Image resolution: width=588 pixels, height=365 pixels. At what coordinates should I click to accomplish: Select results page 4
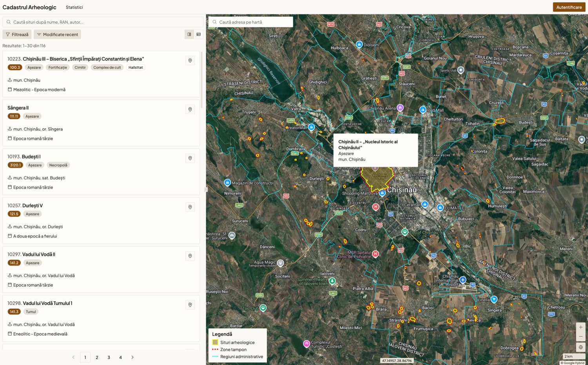[120, 357]
